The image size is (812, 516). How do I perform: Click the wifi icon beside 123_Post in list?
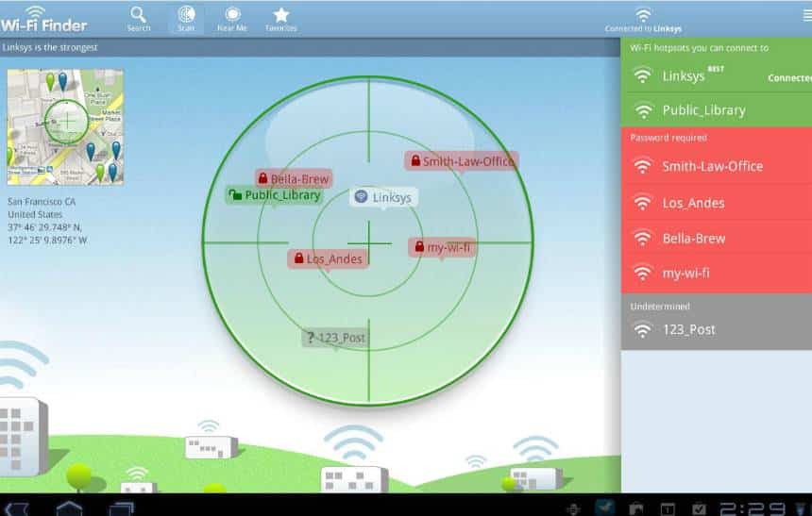tap(642, 329)
